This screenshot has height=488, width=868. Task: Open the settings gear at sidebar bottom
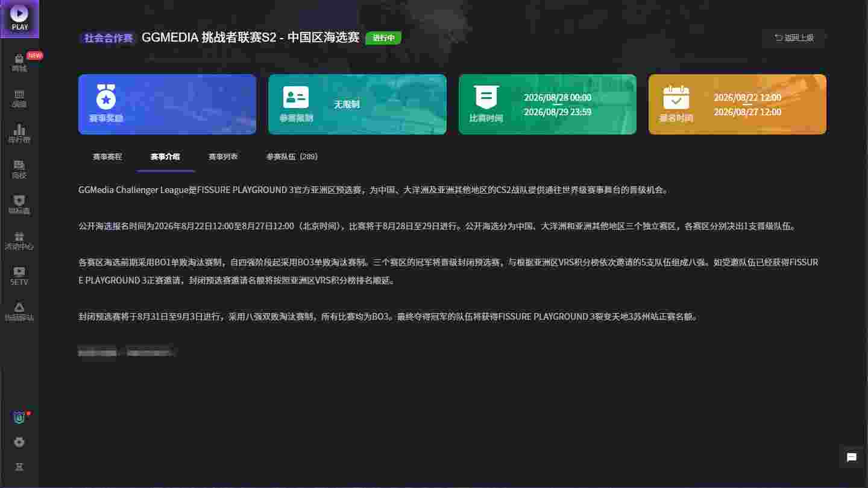[19, 442]
